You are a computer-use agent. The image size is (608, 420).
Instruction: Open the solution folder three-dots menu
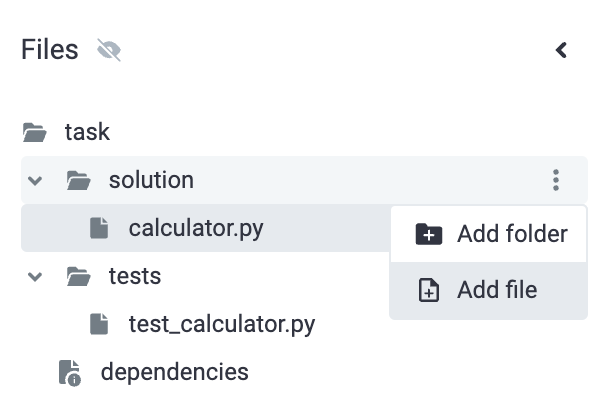[556, 180]
